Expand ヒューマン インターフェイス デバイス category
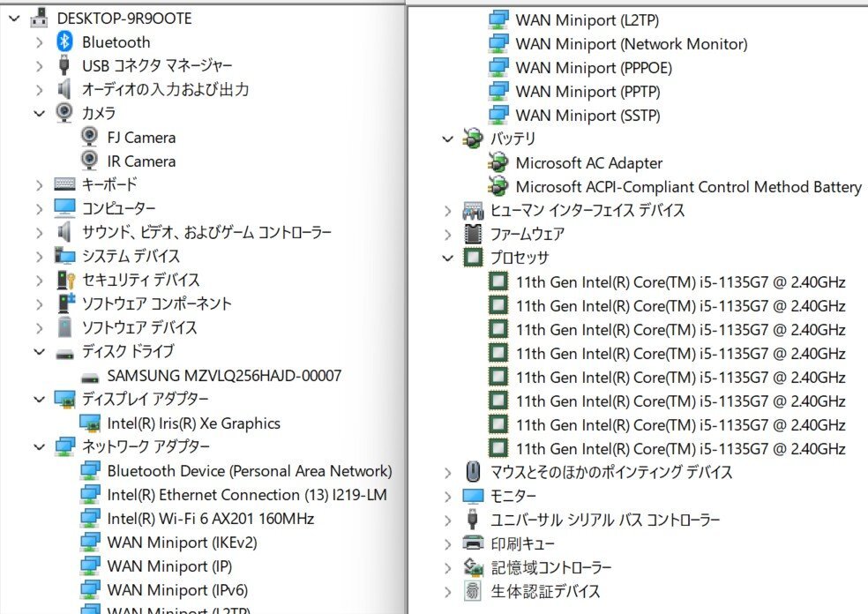The width and height of the screenshot is (868, 614). 447,210
